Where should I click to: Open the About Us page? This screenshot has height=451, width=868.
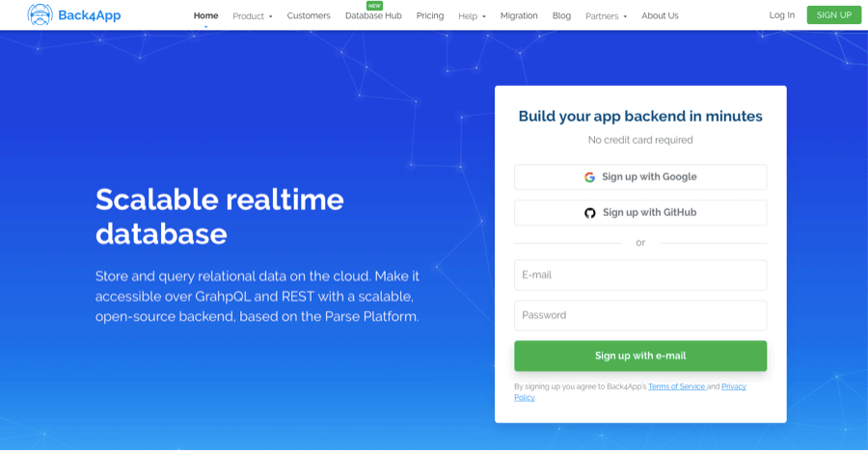660,15
